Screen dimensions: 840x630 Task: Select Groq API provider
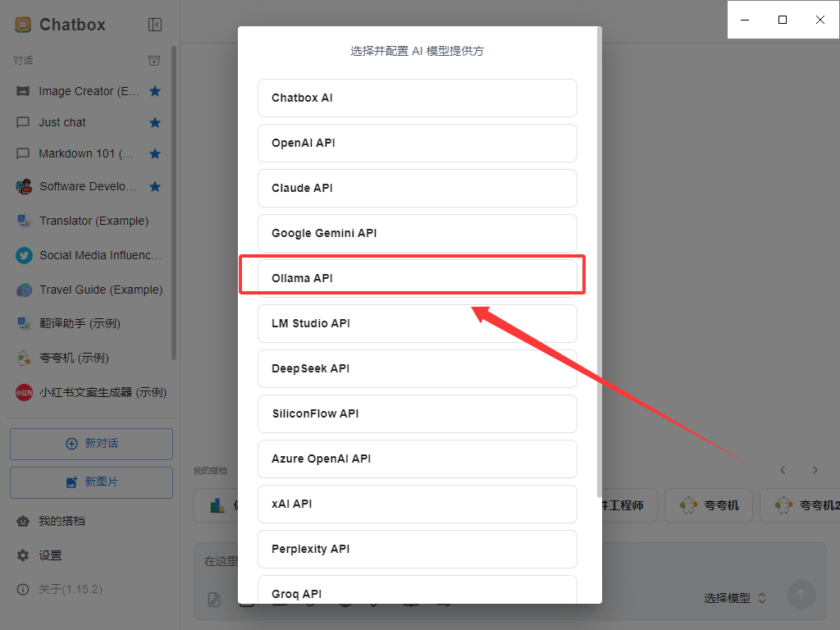pyautogui.click(x=418, y=590)
